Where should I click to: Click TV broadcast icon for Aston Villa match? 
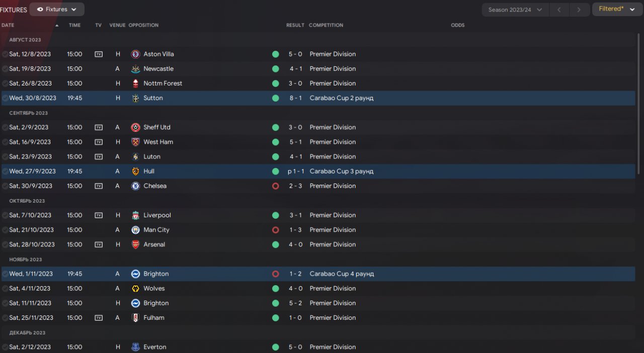tap(99, 54)
